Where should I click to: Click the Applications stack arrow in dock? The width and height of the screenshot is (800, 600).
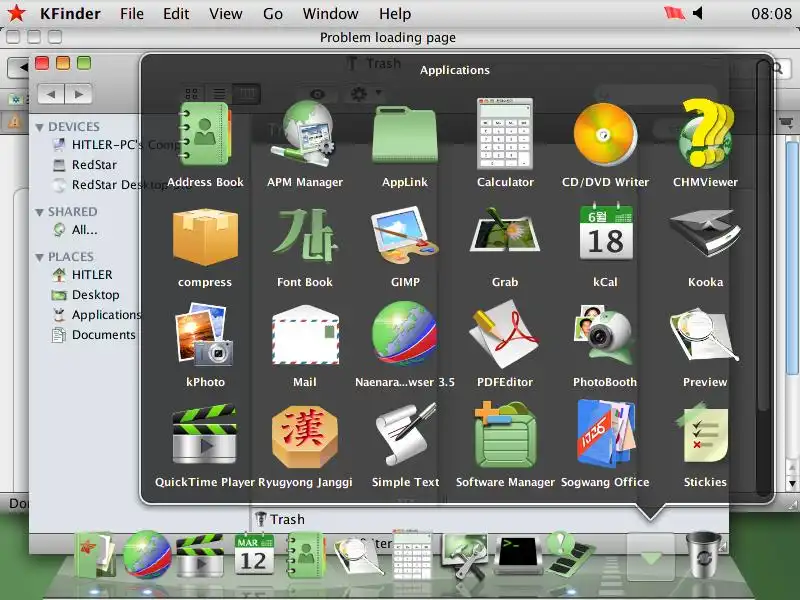coord(651,557)
